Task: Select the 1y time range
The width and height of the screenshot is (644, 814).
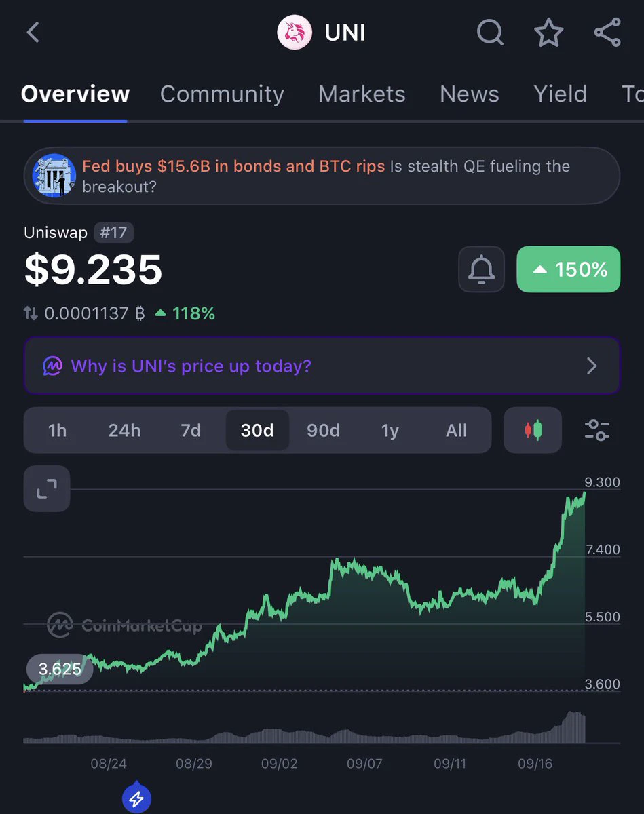Action: point(390,430)
